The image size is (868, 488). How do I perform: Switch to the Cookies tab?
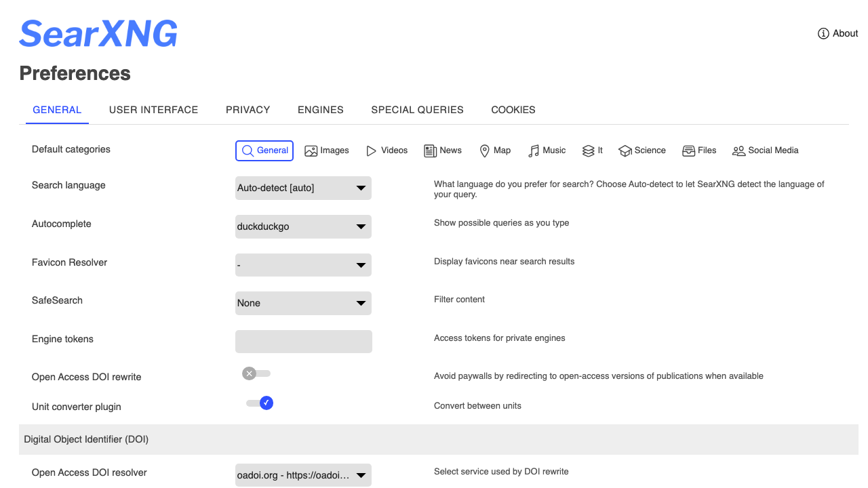[513, 110]
